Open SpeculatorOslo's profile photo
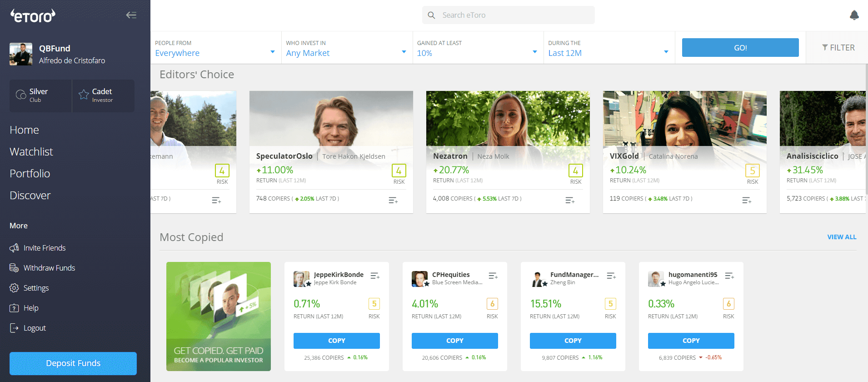868x382 pixels. pos(331,118)
